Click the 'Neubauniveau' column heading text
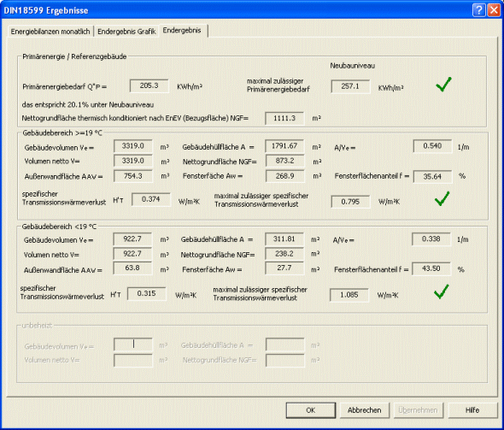The width and height of the screenshot is (504, 430). click(352, 66)
